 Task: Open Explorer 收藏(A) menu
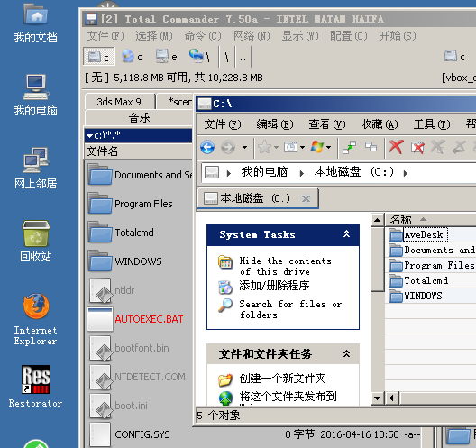tap(380, 124)
